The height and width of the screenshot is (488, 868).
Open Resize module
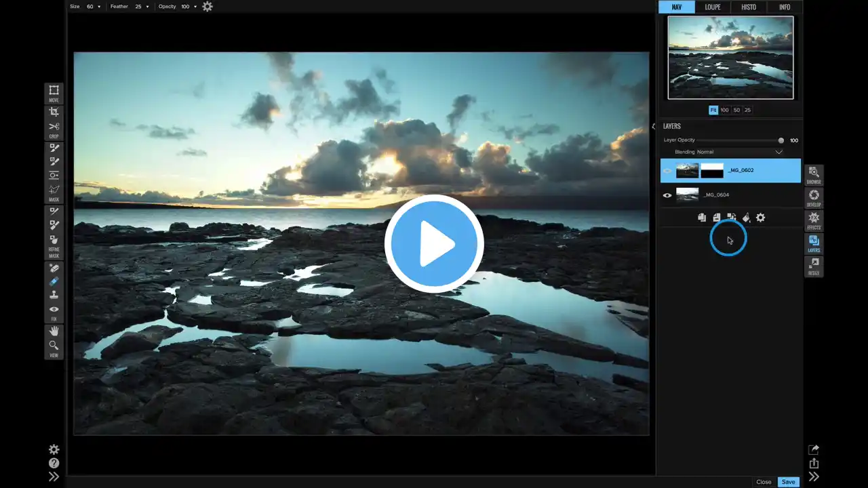(x=814, y=266)
